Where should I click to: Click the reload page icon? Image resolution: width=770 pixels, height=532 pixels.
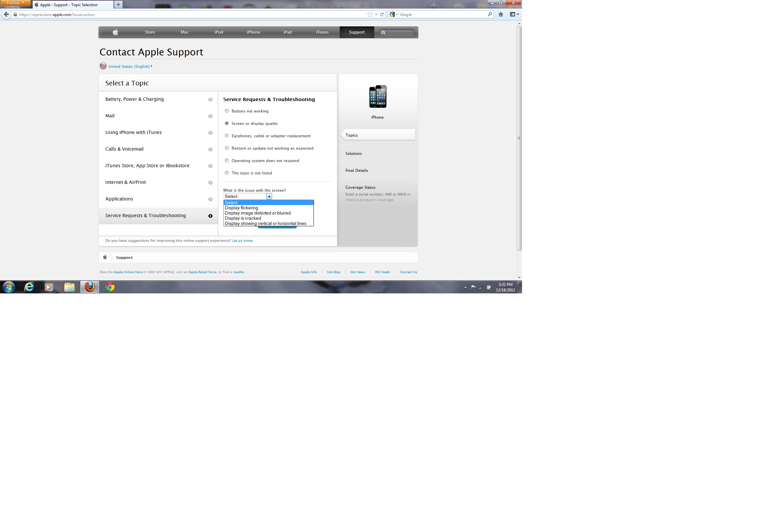pyautogui.click(x=382, y=14)
